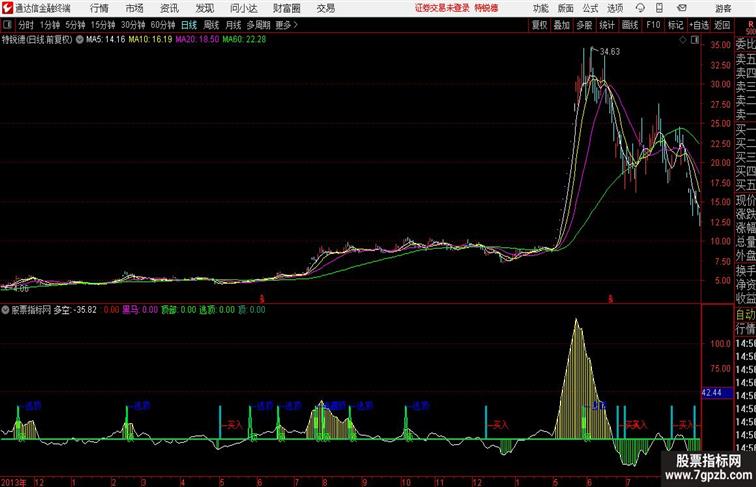Toggle the side panel icon at chart top-right
The height and width of the screenshot is (487, 756).
(695, 40)
